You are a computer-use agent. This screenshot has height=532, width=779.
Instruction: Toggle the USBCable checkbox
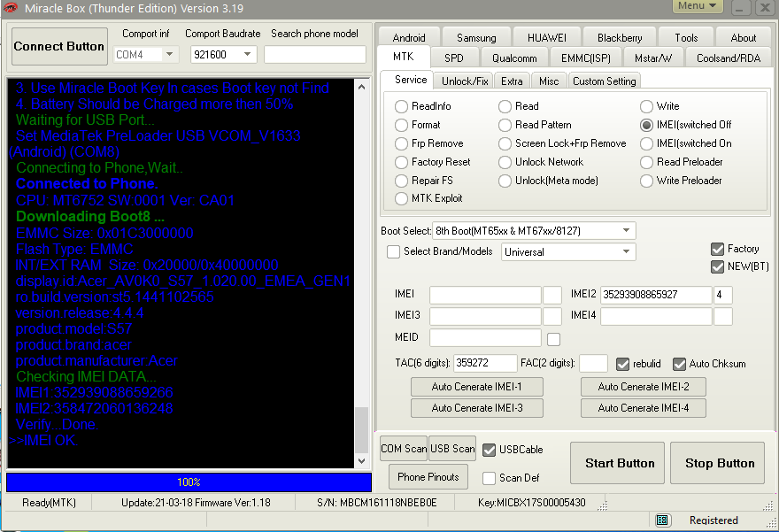click(489, 450)
